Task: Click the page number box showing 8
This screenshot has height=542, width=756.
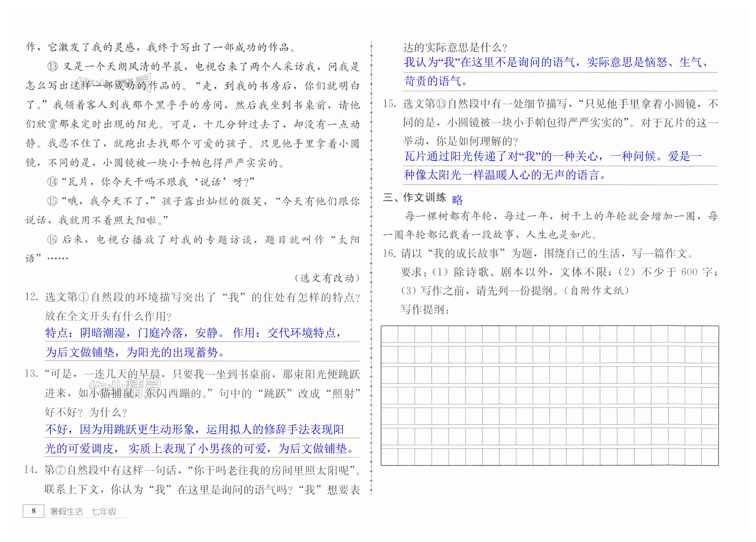Action: click(33, 511)
